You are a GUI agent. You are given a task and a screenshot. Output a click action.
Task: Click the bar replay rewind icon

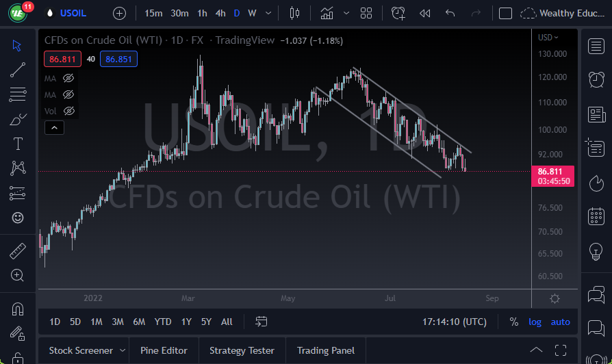[x=424, y=13]
